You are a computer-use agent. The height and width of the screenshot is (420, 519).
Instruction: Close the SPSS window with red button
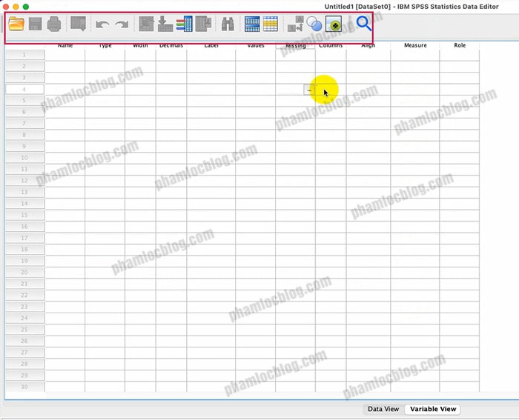[x=6, y=7]
